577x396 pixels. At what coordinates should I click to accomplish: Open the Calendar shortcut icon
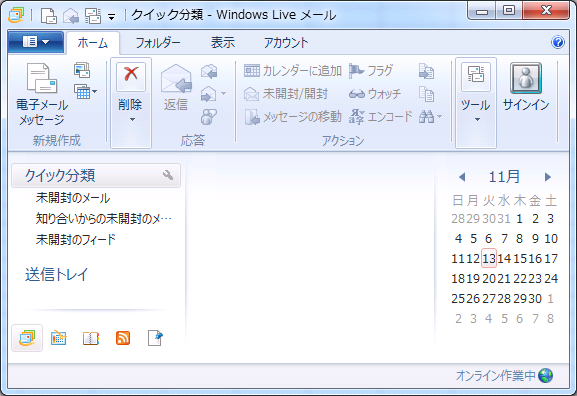[59, 338]
